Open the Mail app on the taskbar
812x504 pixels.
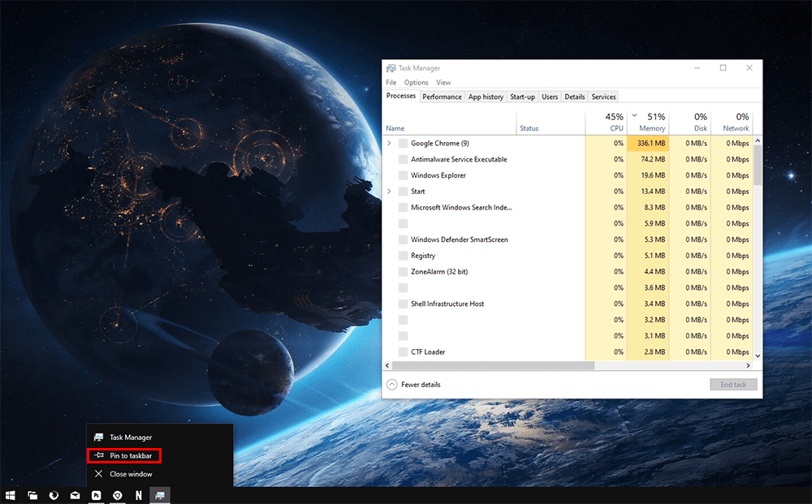tap(75, 495)
